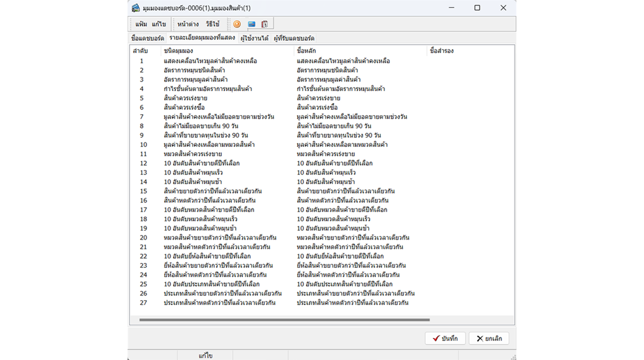Screen dimensions: 644x360
Task: Click the ชื่อสำรอง column header
Action: tap(471, 51)
